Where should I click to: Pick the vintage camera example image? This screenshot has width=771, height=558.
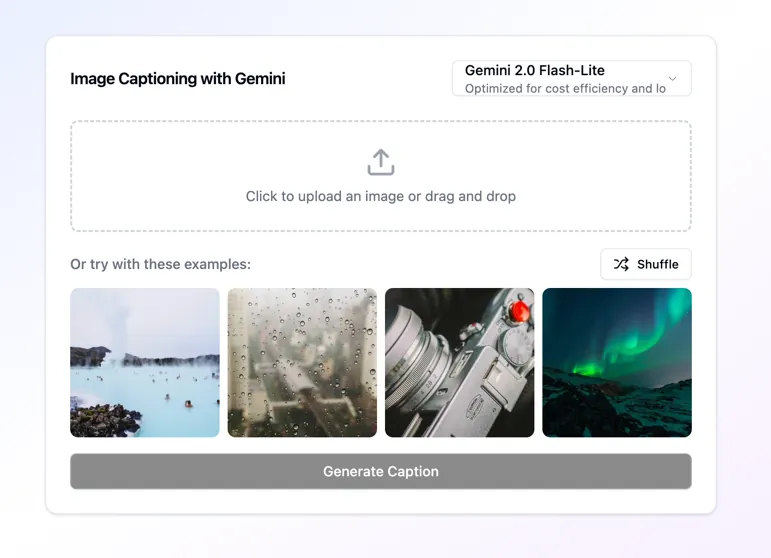point(459,362)
